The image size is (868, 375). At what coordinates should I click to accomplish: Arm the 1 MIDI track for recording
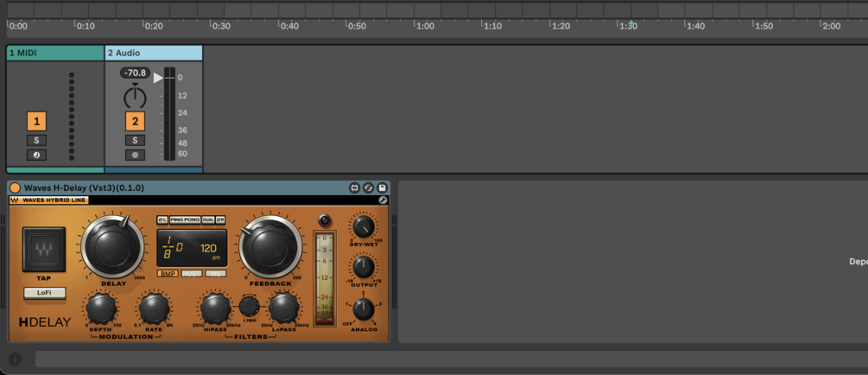[x=36, y=155]
